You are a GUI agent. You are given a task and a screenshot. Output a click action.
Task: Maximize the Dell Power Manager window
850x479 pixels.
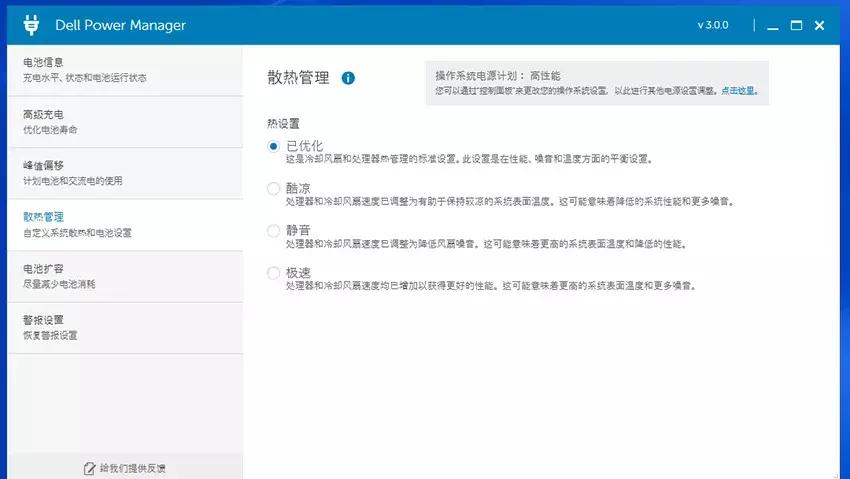click(796, 25)
